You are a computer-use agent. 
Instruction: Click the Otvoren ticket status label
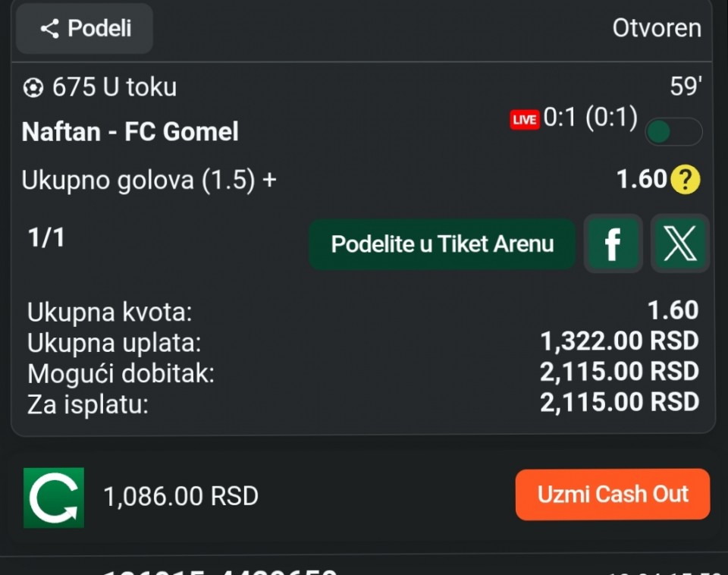point(657,29)
